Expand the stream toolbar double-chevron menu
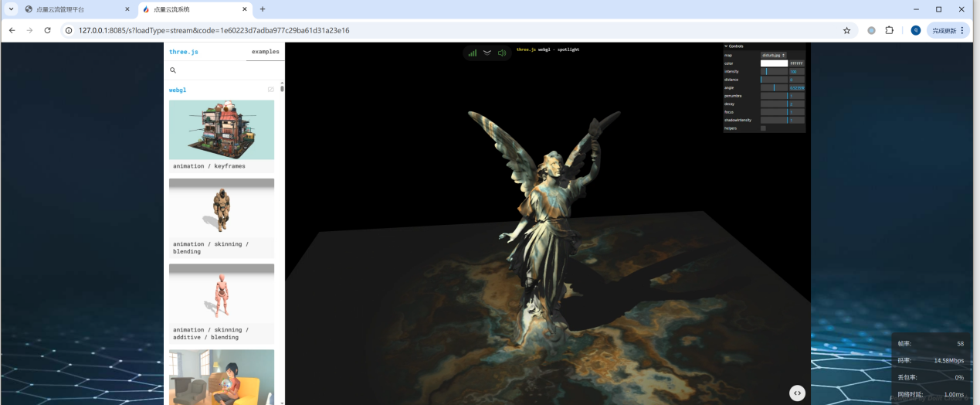Image resolution: width=980 pixels, height=405 pixels. [x=487, y=53]
